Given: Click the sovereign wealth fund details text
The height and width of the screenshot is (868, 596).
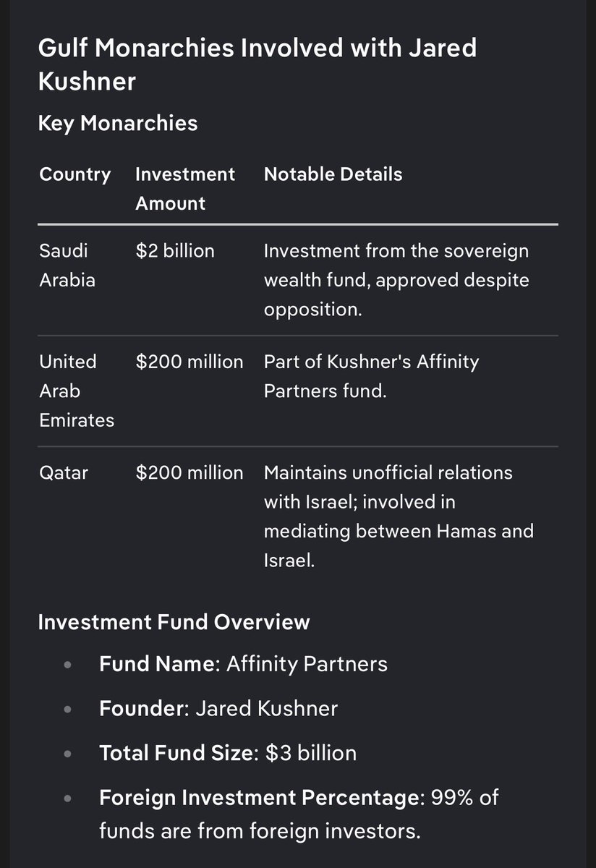Looking at the screenshot, I should [396, 280].
